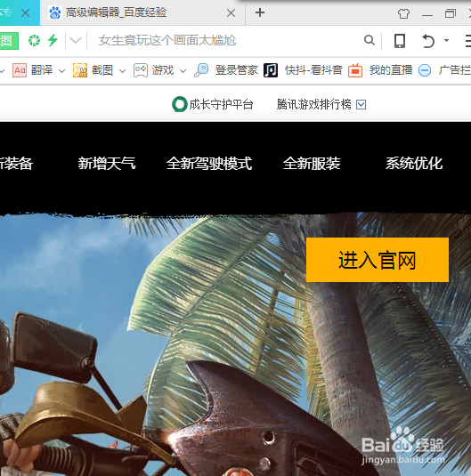Click the undo arrow icon
Viewport: 471px width, 476px height.
(428, 41)
